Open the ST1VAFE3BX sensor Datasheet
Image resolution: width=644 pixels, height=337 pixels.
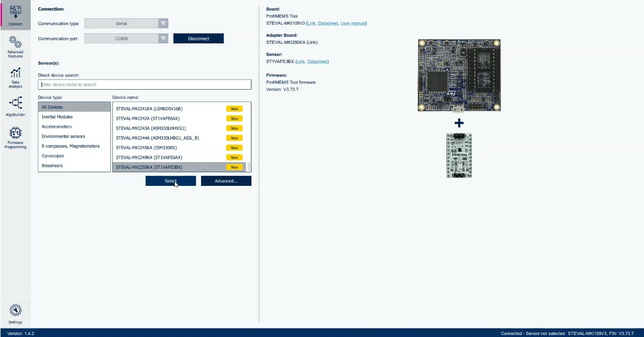[x=317, y=61]
